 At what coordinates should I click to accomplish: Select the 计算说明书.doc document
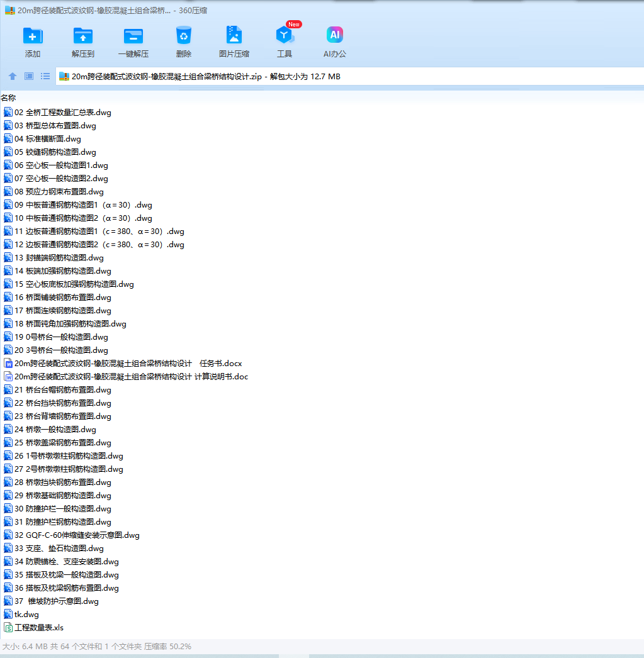click(x=126, y=377)
